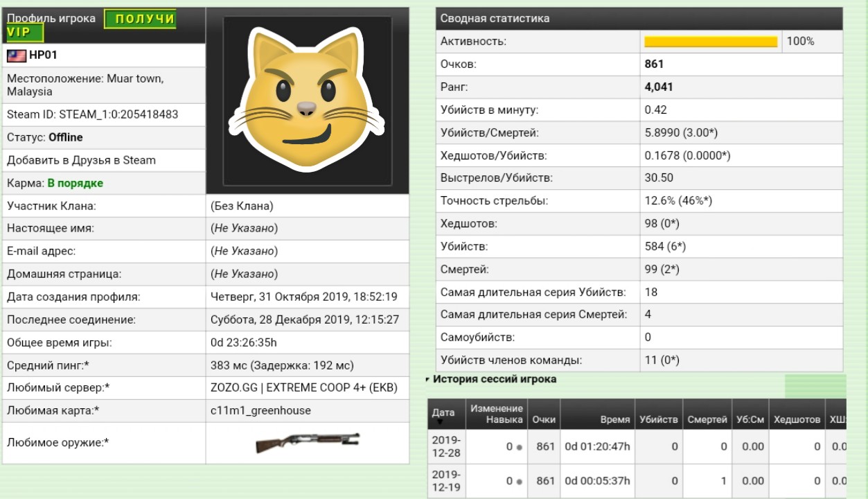Viewport: 868px width, 499px height.
Task: Click Убийств членов команды value 11 (0*)
Action: click(x=662, y=360)
